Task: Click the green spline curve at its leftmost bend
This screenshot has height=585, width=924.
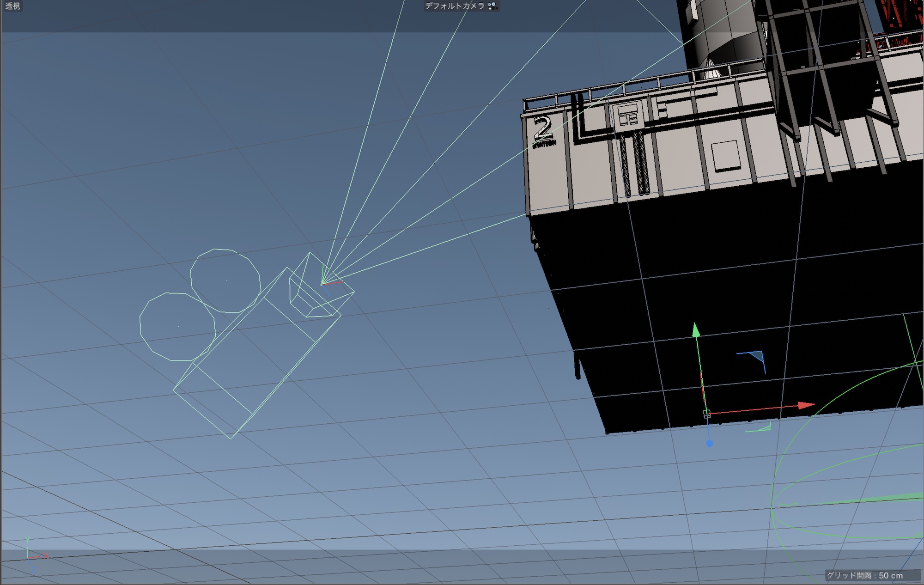Action: point(772,508)
